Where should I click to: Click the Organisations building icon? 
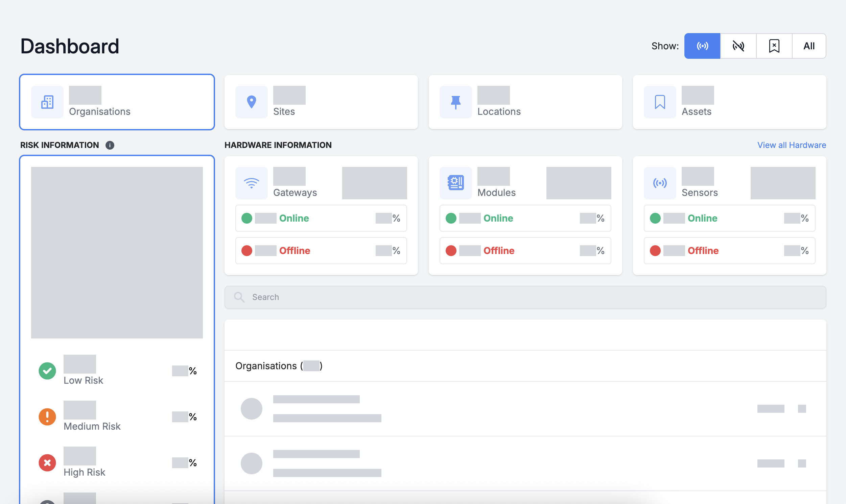click(47, 102)
